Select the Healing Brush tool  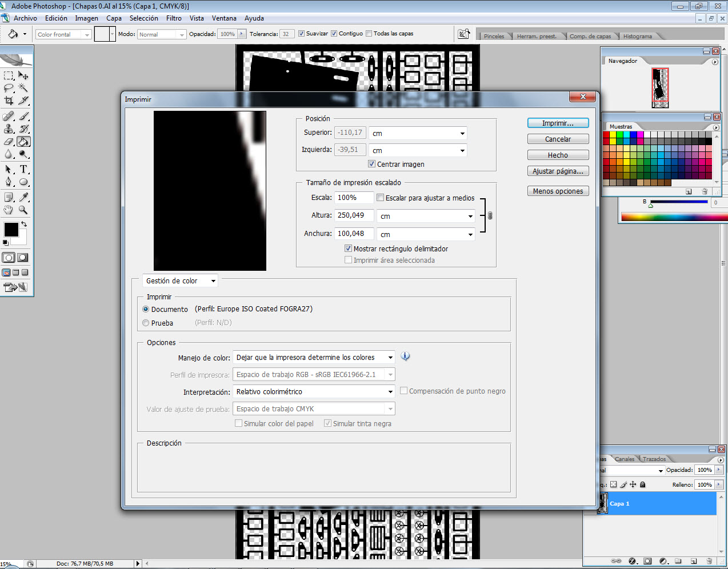[9, 116]
